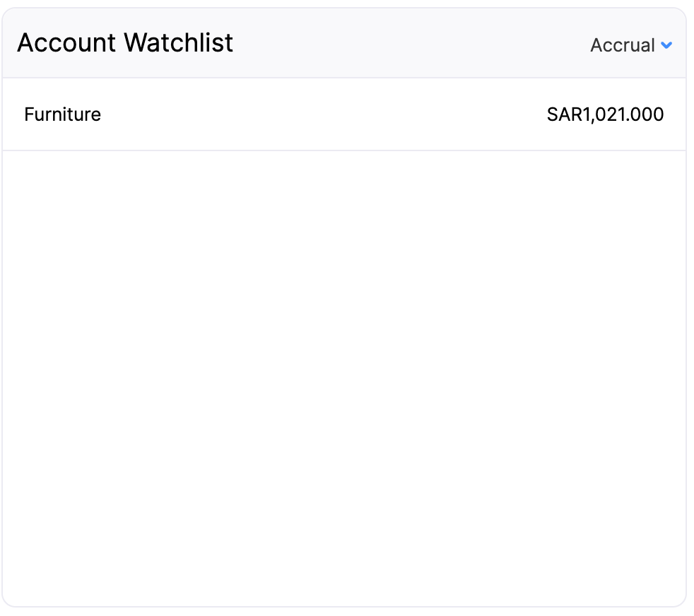Toggle the accounting basis via the chevron
This screenshot has height=616, width=694.
666,45
